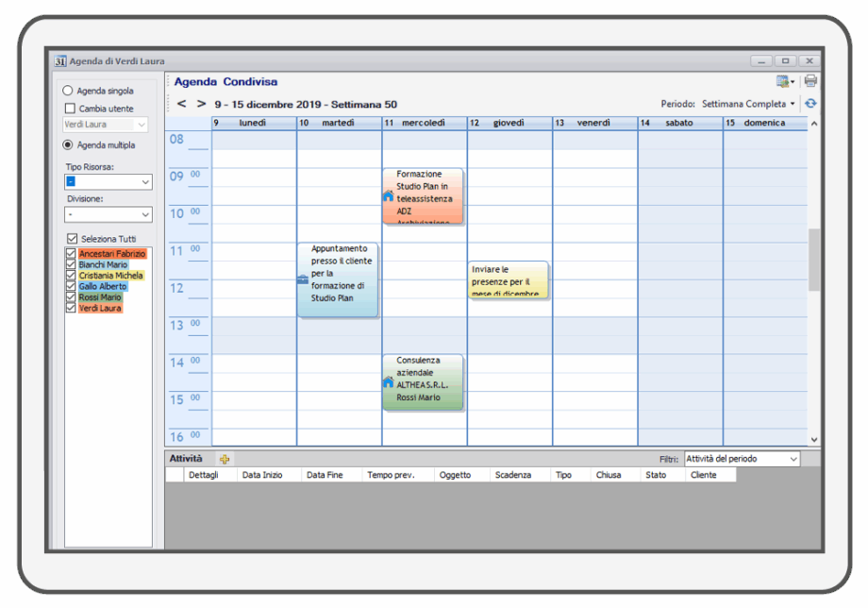Go to previous week arrow

(181, 104)
